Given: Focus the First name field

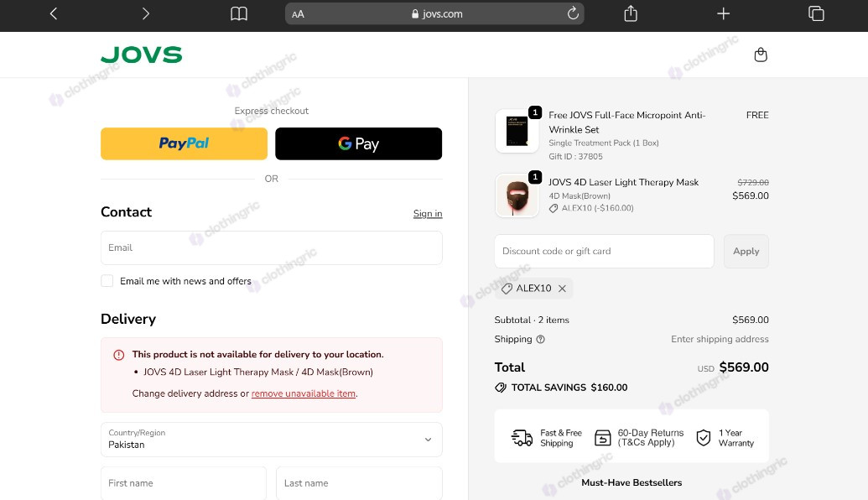Looking at the screenshot, I should click(183, 483).
